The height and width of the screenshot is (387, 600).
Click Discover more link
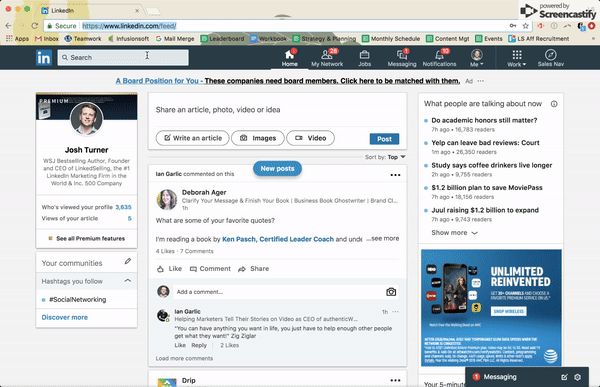pos(65,317)
